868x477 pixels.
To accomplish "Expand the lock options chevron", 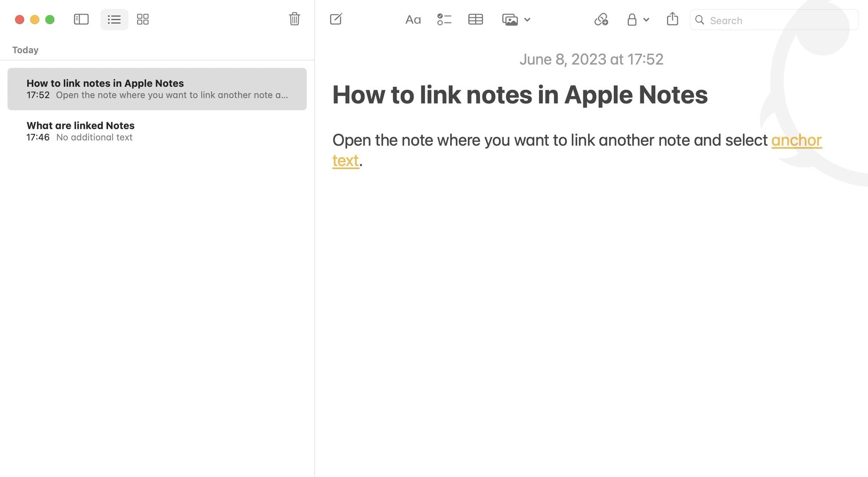I will (x=646, y=20).
